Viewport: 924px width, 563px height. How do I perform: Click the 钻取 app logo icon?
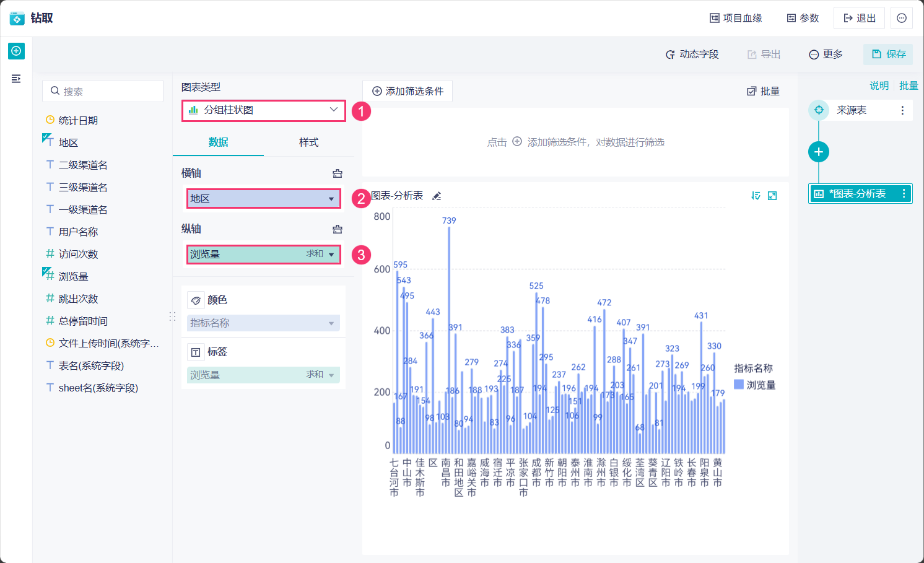click(x=17, y=18)
